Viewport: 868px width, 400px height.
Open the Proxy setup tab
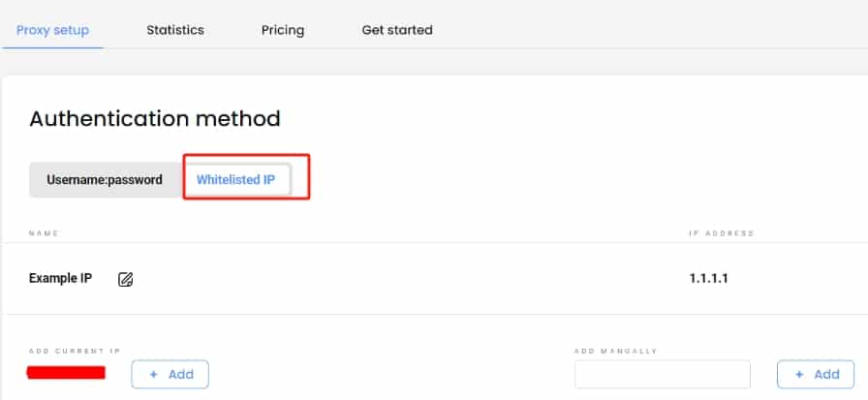pyautogui.click(x=52, y=30)
